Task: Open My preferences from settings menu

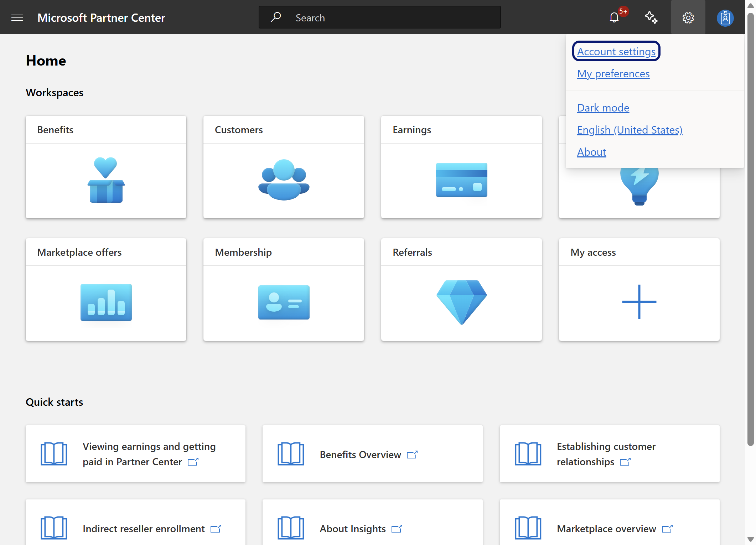Action: point(613,73)
